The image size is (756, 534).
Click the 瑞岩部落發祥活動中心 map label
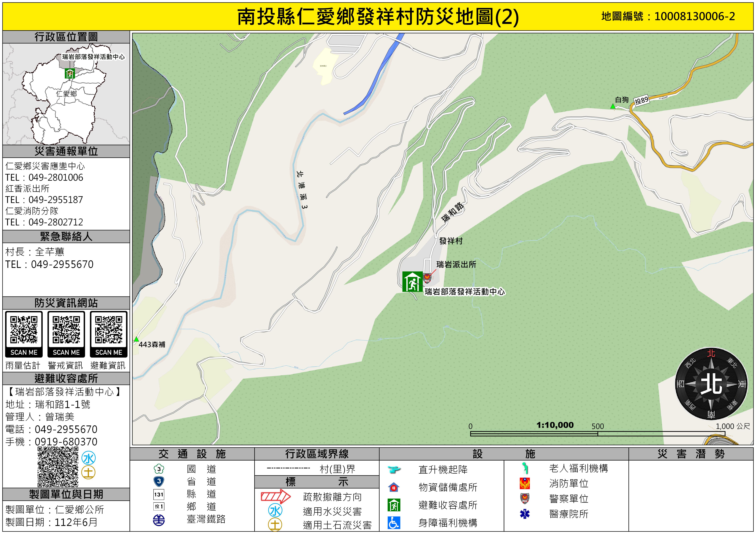[464, 292]
